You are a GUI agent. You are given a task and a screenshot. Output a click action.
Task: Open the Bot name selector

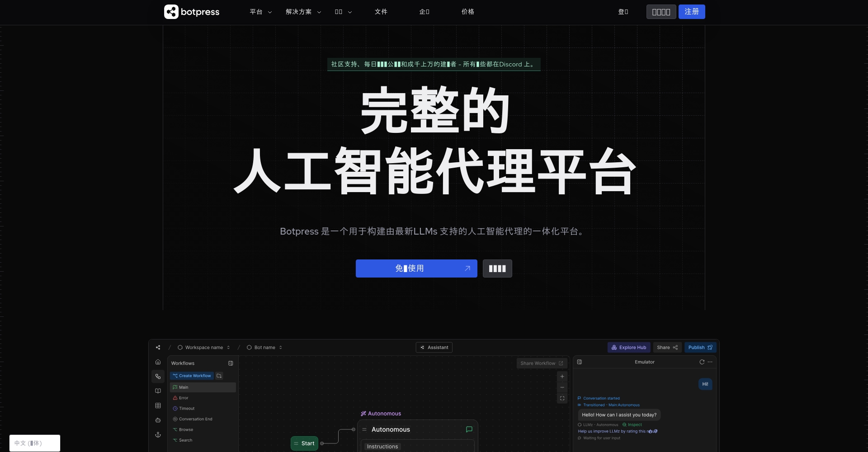point(264,348)
